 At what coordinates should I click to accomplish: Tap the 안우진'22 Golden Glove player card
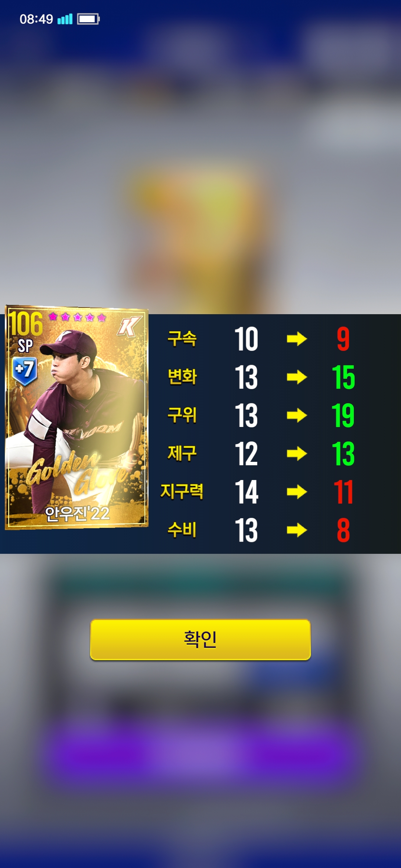[76, 417]
